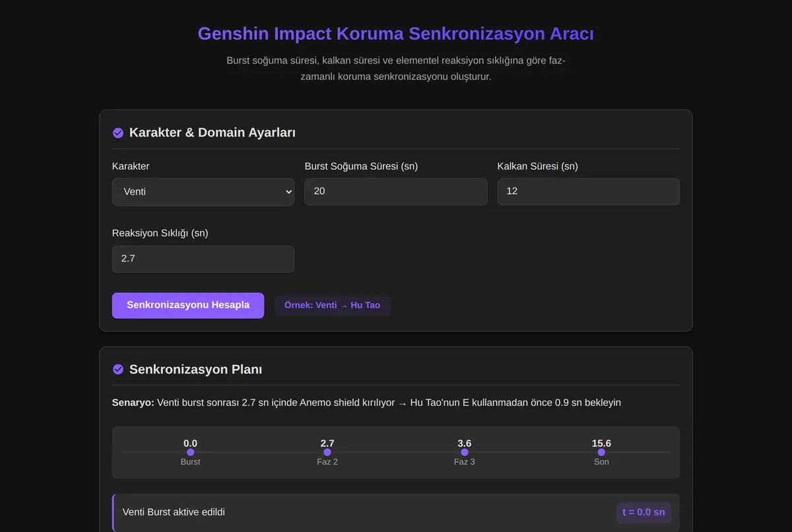
Task: Click the check icon beside Senkronizasyon Planı
Action: (x=118, y=370)
